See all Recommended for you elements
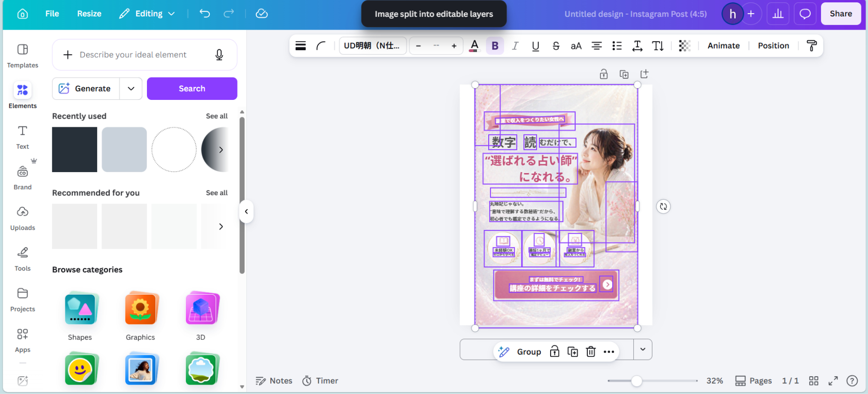This screenshot has width=868, height=394. (216, 193)
